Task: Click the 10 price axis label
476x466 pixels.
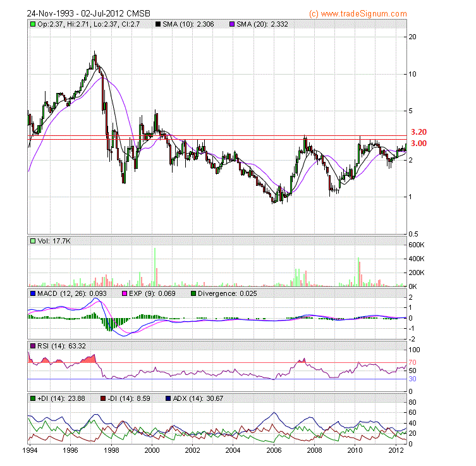Action: 413,75
